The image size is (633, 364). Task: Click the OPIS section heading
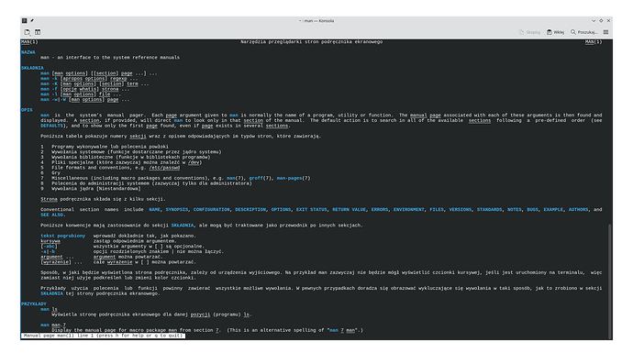(27, 110)
